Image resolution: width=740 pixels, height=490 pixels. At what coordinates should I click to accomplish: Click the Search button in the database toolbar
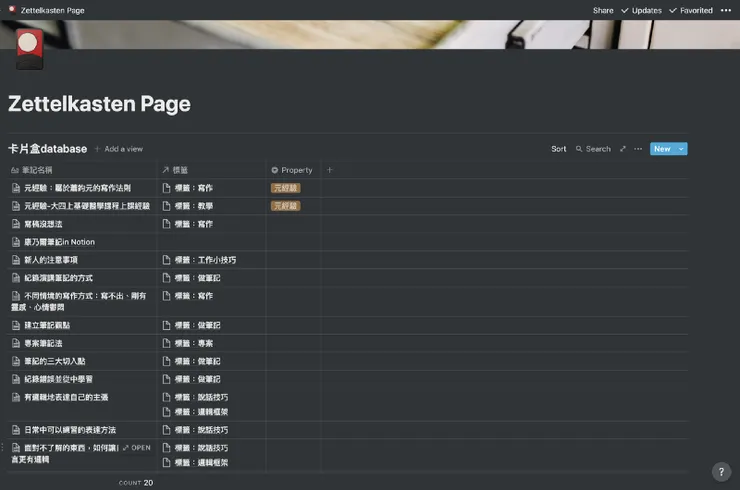click(593, 149)
